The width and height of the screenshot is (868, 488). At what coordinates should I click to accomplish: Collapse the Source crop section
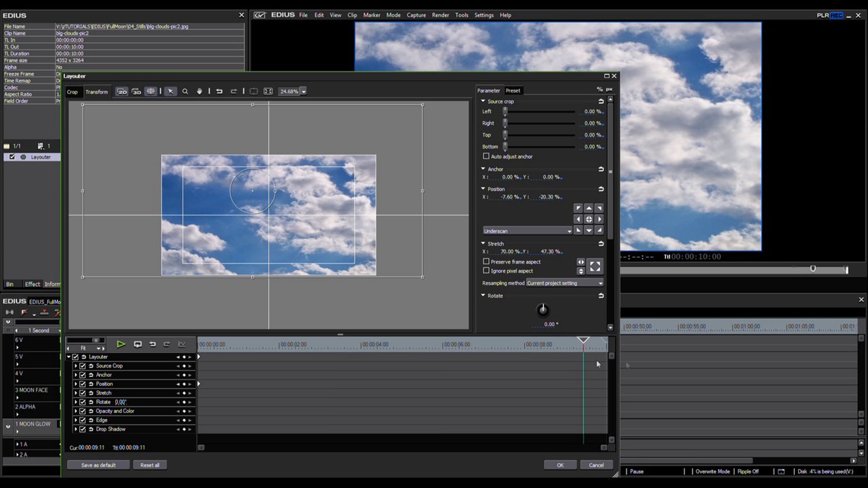coord(483,101)
